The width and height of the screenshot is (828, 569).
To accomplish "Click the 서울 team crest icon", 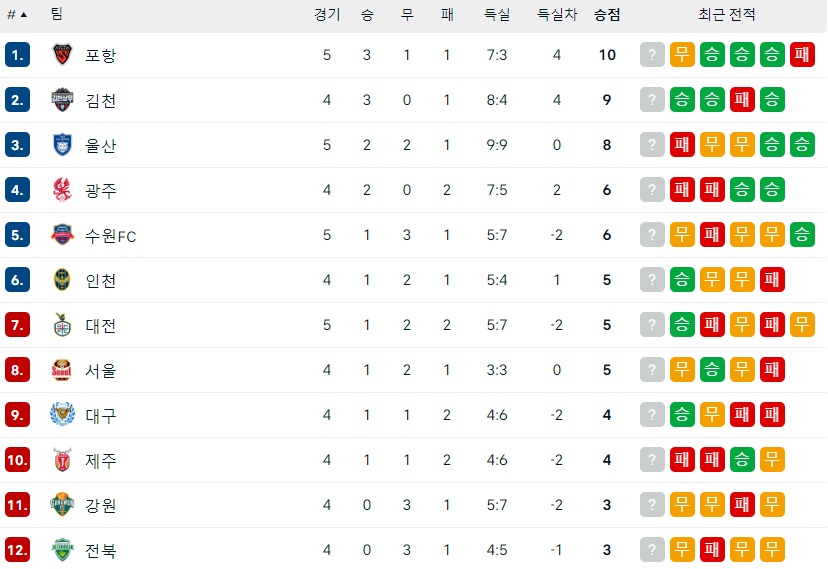I will 63,370.
